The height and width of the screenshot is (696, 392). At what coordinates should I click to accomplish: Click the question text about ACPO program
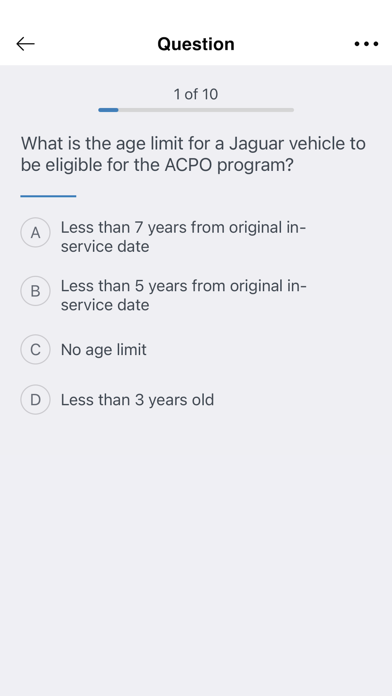click(x=193, y=154)
